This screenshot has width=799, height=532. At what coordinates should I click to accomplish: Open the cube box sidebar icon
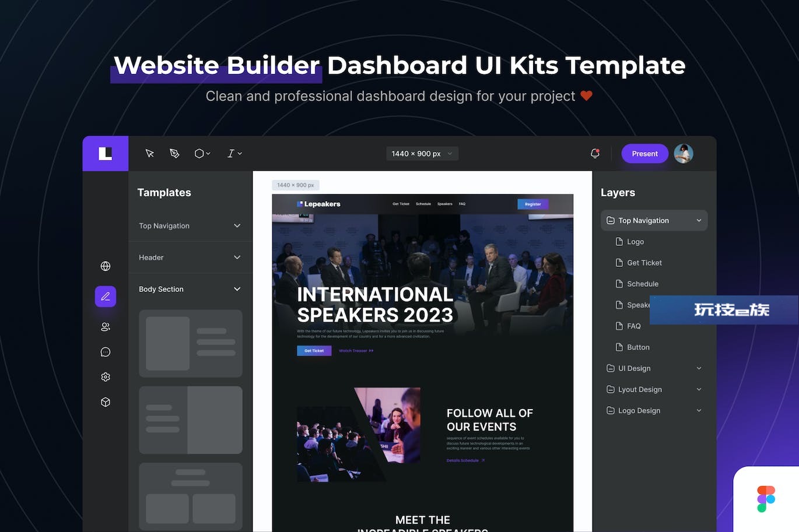pos(106,402)
